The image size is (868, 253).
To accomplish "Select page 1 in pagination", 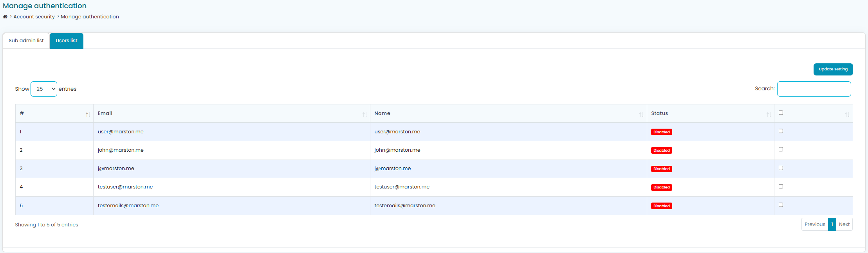I will (x=832, y=224).
